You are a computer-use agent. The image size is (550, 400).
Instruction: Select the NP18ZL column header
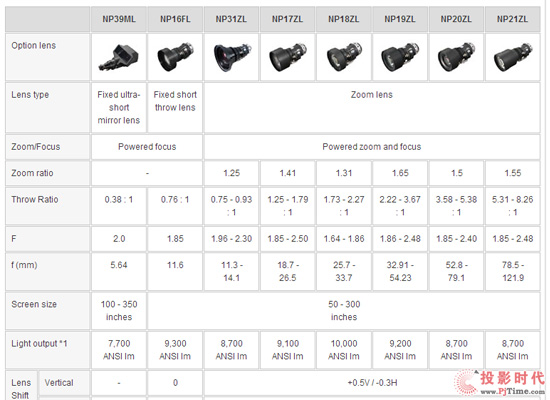344,19
